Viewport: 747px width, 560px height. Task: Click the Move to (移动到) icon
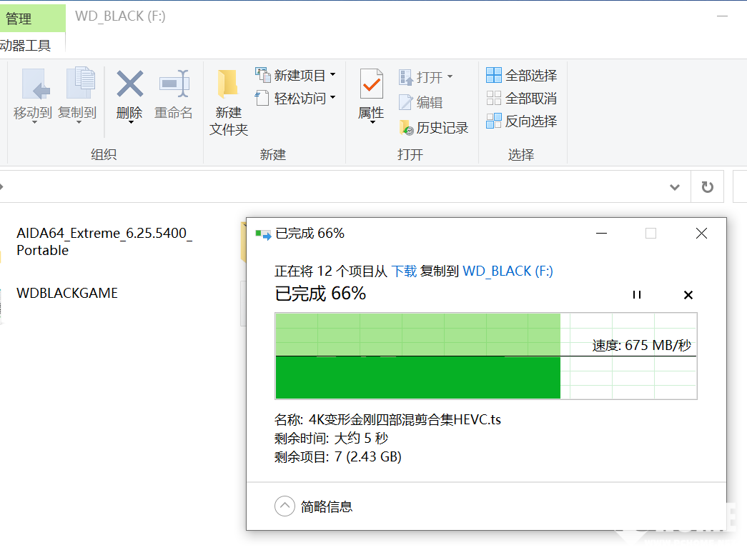click(x=36, y=84)
